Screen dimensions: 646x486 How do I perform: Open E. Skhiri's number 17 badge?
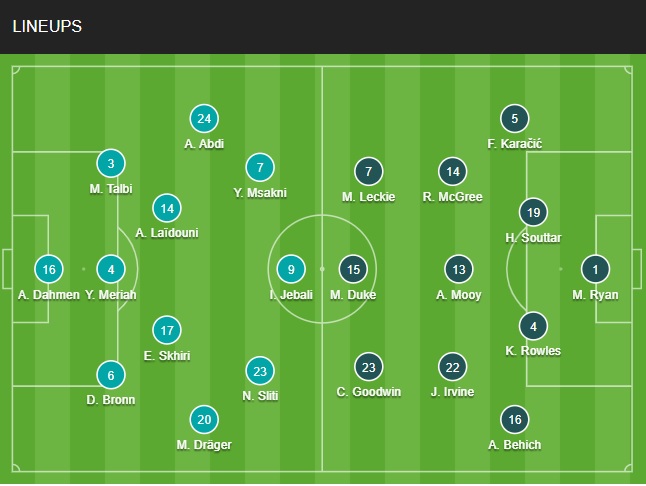click(167, 329)
